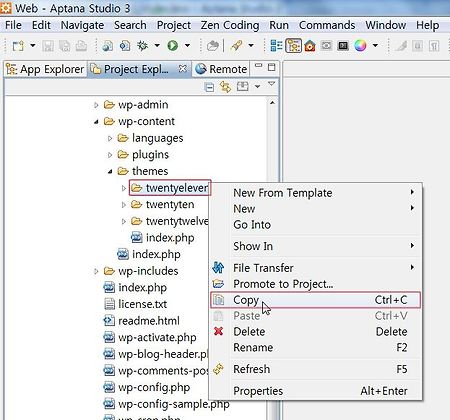Image resolution: width=450 pixels, height=420 pixels.
Task: Open the dropdown beside the color wheel
Action: tap(375, 45)
